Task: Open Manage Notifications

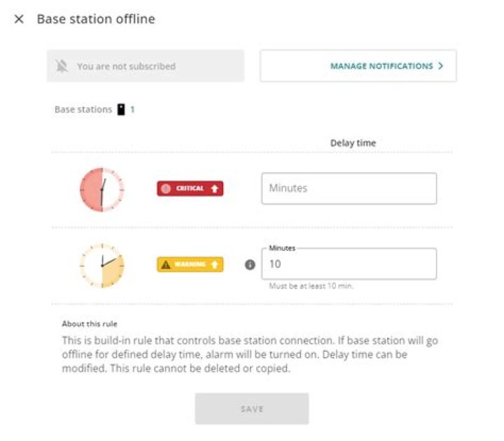Action: click(x=381, y=66)
